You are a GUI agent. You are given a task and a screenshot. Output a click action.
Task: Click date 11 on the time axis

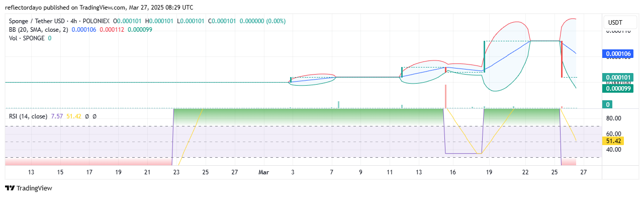pos(390,172)
